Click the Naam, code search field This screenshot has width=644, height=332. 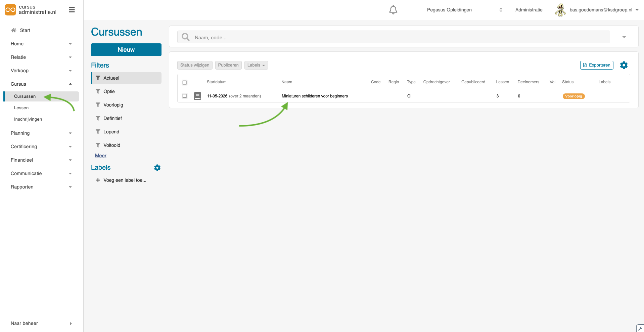click(x=400, y=37)
